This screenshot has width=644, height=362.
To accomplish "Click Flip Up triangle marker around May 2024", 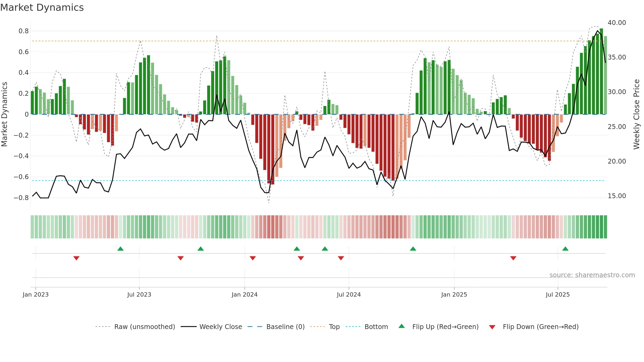I will tap(325, 249).
